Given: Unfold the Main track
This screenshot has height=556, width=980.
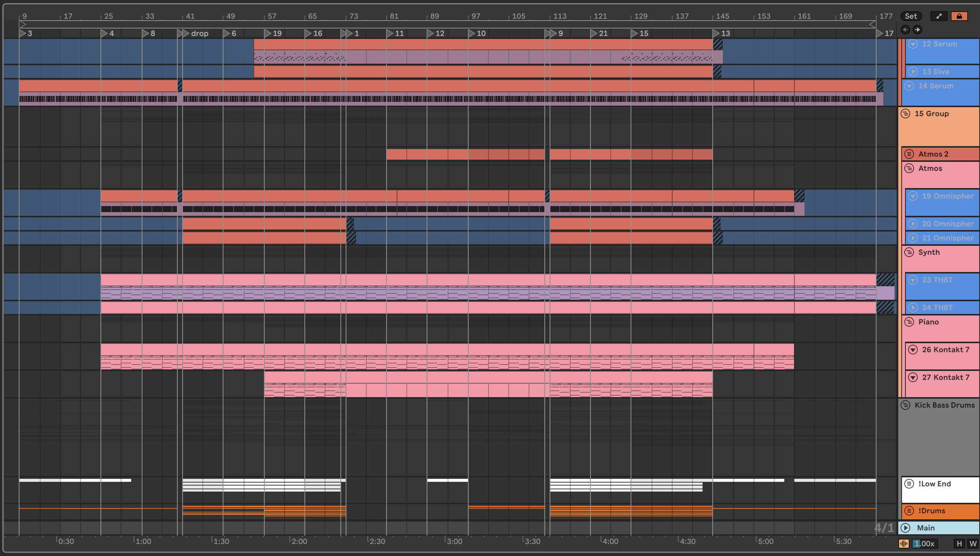Looking at the screenshot, I should pos(905,528).
